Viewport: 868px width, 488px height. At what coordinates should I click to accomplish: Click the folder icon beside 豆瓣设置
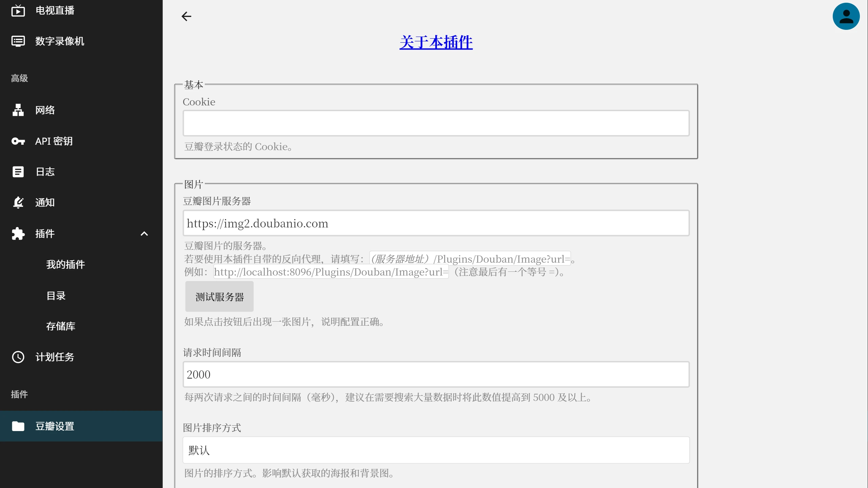coord(18,426)
